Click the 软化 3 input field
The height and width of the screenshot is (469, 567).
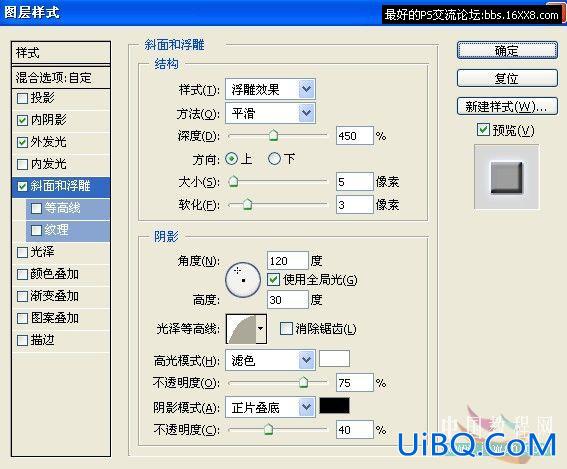click(x=354, y=205)
